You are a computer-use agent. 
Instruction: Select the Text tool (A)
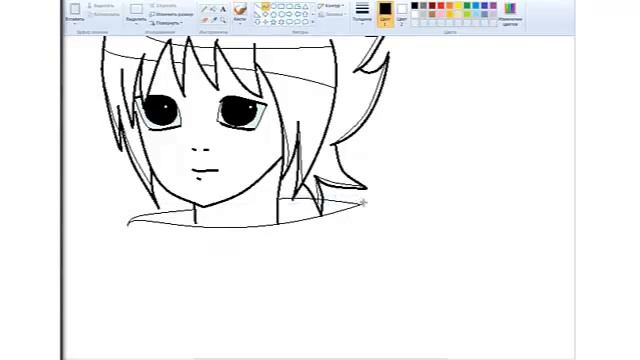pyautogui.click(x=223, y=9)
